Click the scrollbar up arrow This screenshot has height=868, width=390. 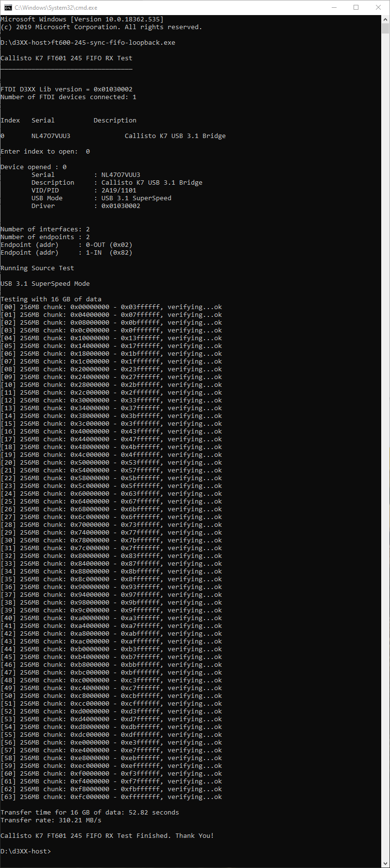(386, 19)
